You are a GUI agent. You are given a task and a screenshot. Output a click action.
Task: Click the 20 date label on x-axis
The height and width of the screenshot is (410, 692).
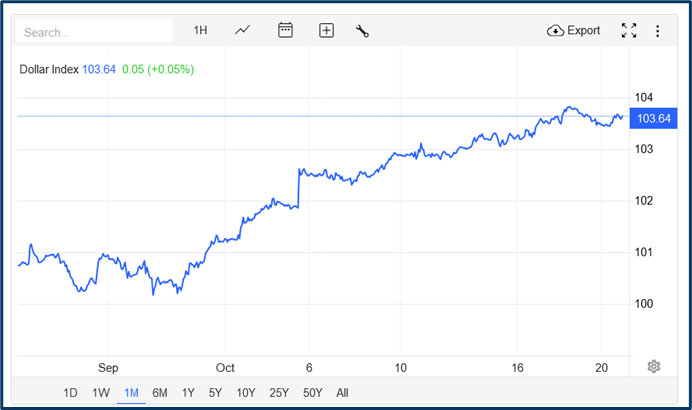602,368
